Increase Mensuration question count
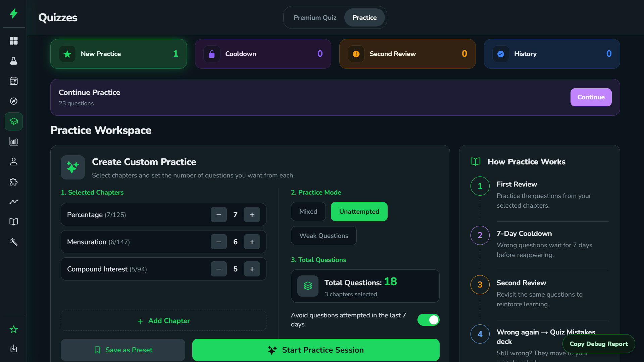The height and width of the screenshot is (362, 644). click(252, 242)
